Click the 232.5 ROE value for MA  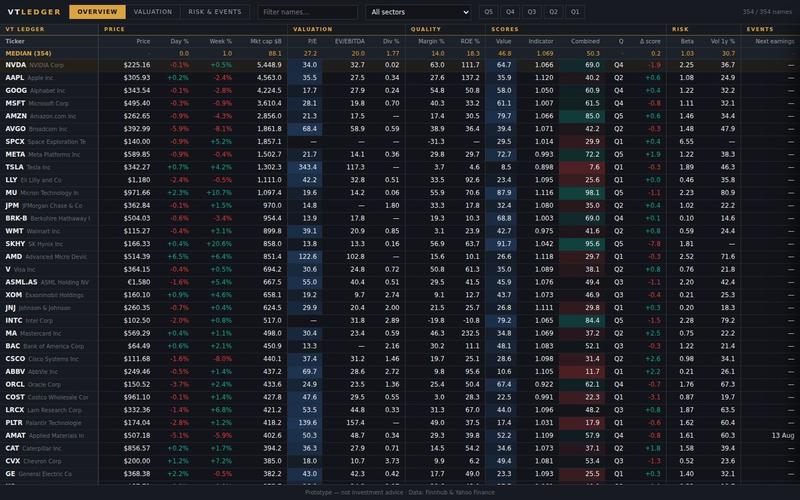tap(469, 333)
